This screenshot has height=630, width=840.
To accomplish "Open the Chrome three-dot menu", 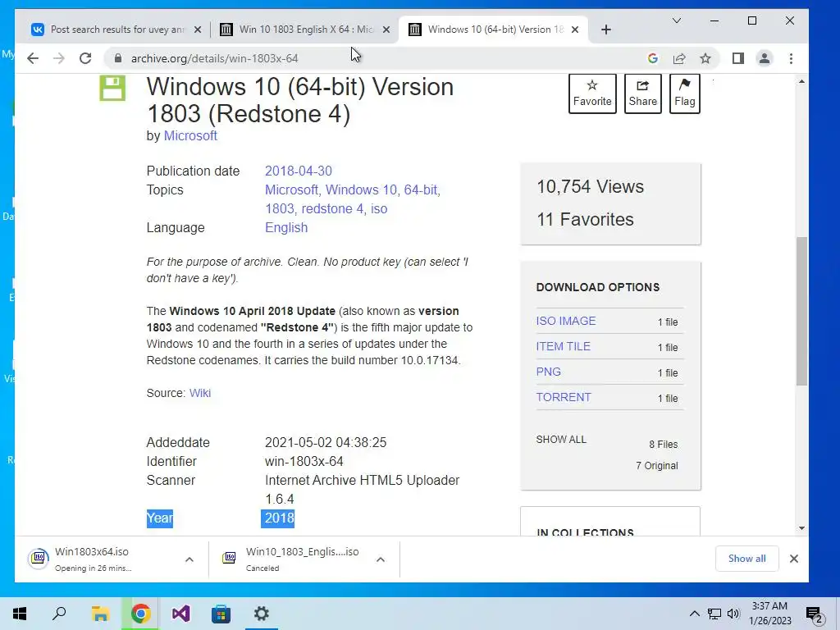I will coord(792,58).
